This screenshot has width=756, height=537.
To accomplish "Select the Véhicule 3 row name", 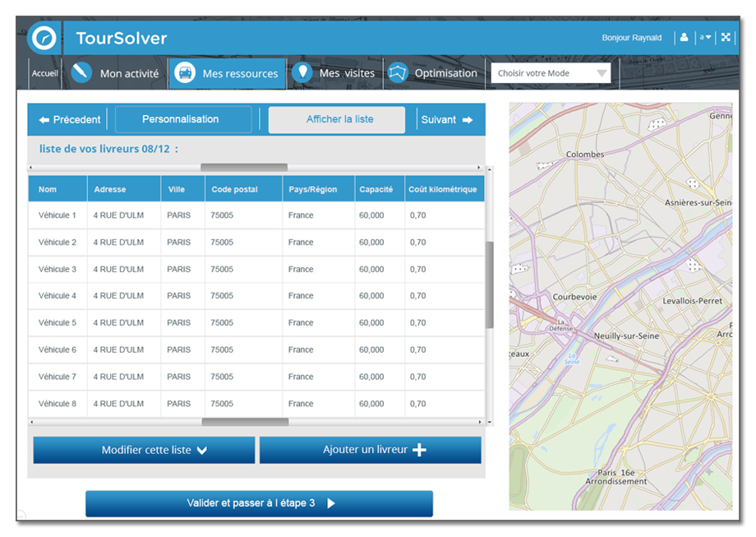I will (58, 269).
